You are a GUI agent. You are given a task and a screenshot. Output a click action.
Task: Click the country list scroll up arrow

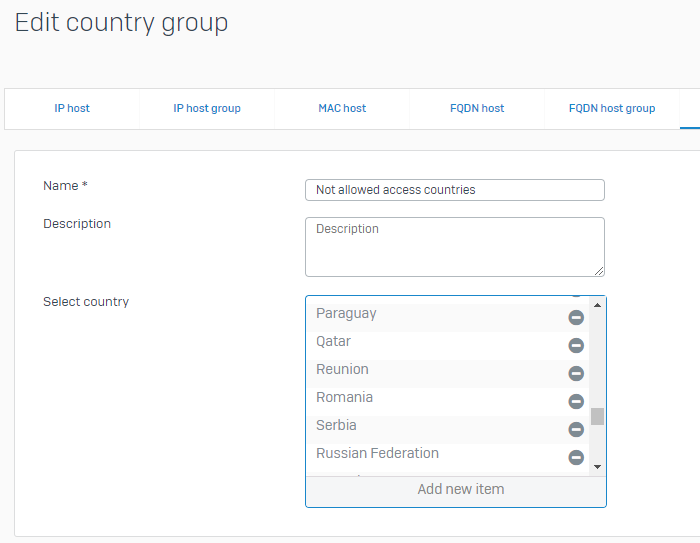click(x=597, y=305)
